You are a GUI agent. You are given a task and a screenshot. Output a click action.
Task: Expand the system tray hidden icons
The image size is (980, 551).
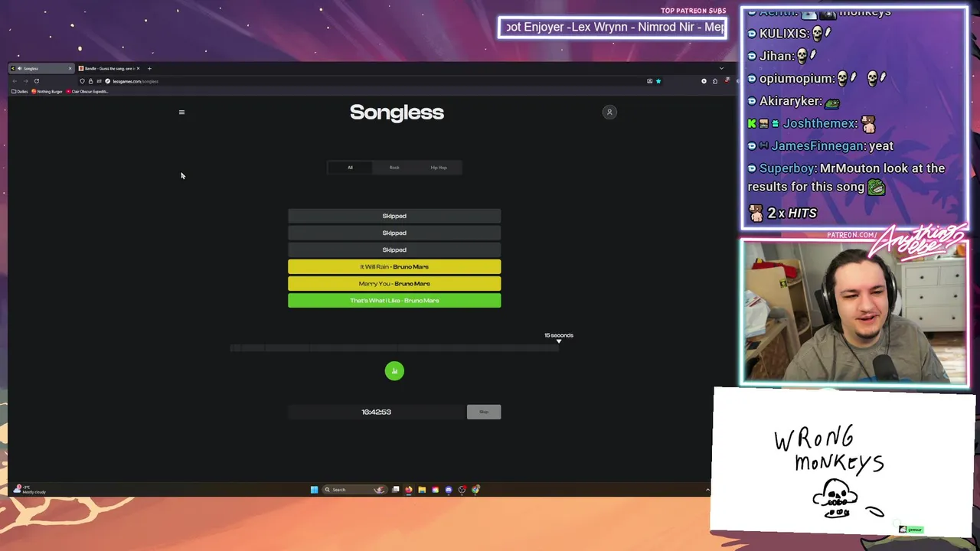[x=707, y=490]
